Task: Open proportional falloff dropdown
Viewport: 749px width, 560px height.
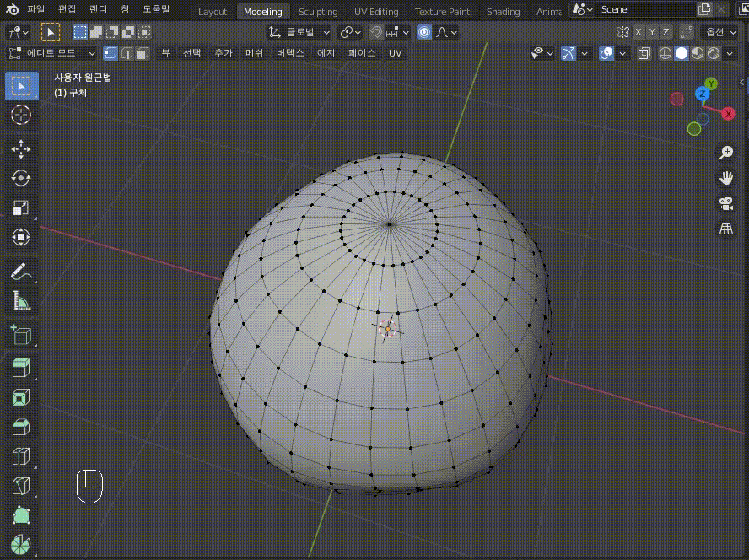Action: pyautogui.click(x=447, y=32)
